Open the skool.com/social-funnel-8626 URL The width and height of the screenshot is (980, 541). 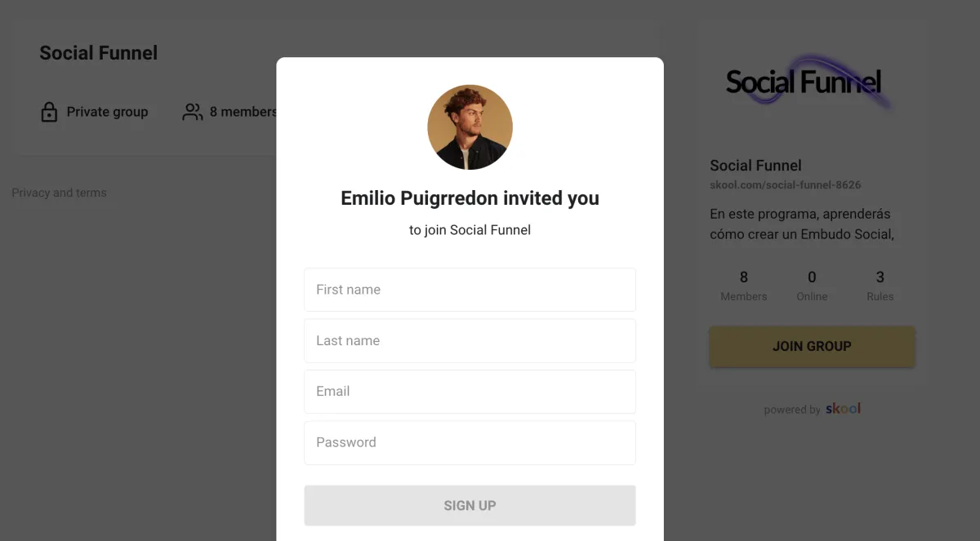tap(785, 185)
